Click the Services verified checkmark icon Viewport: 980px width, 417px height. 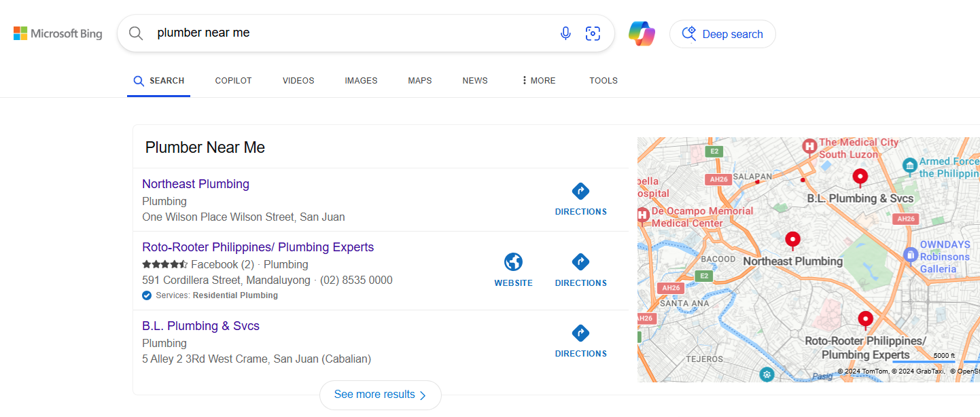point(147,295)
